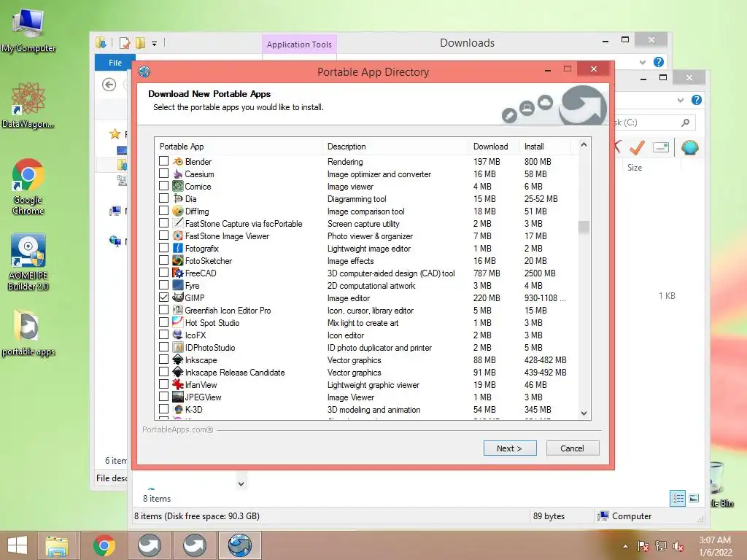Click the JPEGView app icon

point(178,397)
